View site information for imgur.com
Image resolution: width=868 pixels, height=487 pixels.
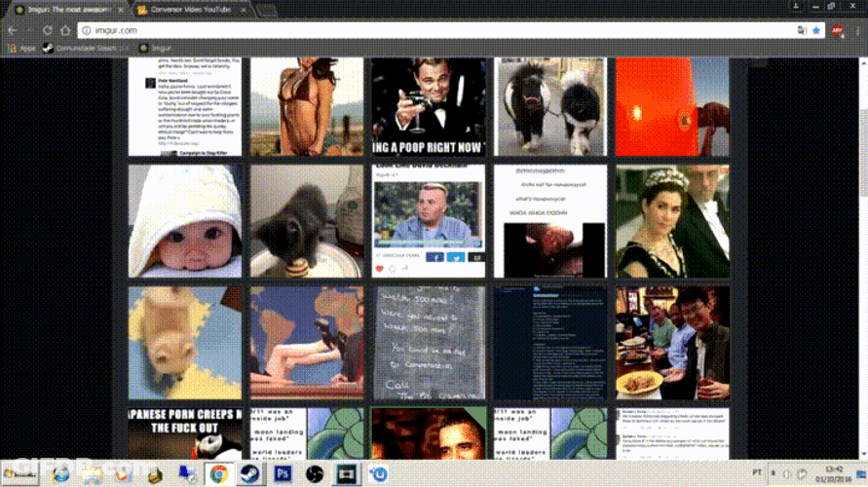87,30
